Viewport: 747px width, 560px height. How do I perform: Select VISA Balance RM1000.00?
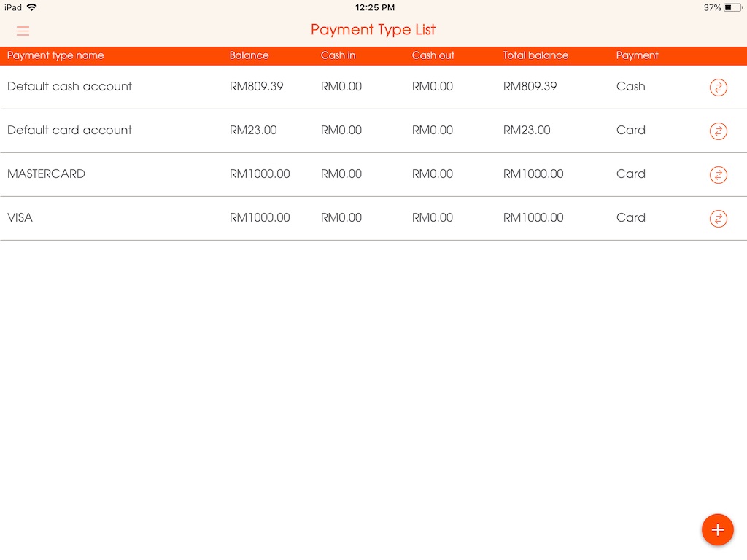click(x=260, y=217)
